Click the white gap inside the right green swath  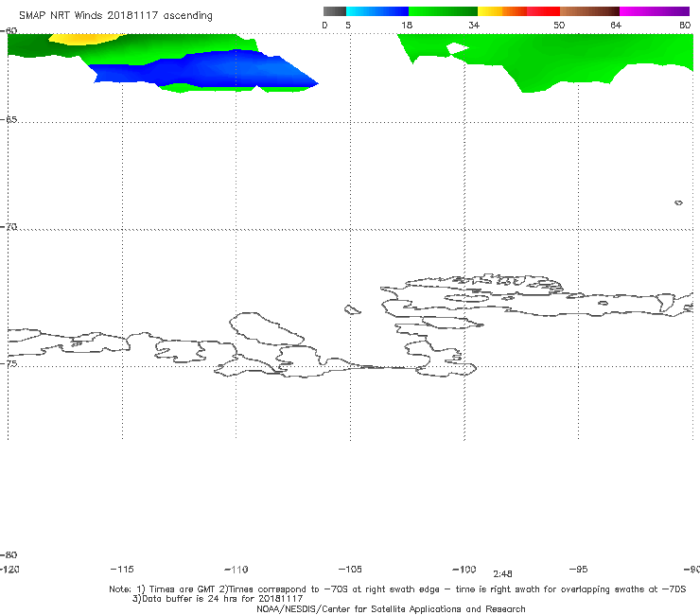coord(457,48)
